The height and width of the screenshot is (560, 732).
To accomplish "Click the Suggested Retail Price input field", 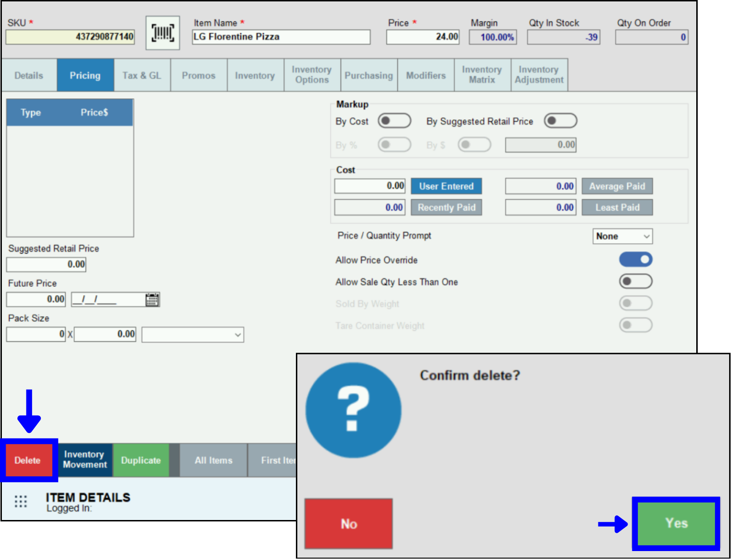I will (x=46, y=264).
